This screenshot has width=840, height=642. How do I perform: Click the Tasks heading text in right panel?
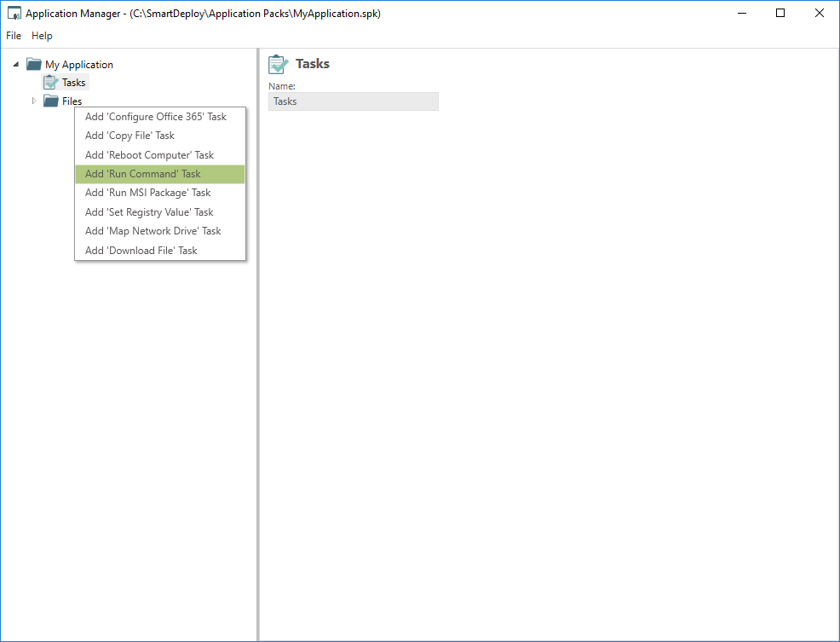pyautogui.click(x=313, y=63)
